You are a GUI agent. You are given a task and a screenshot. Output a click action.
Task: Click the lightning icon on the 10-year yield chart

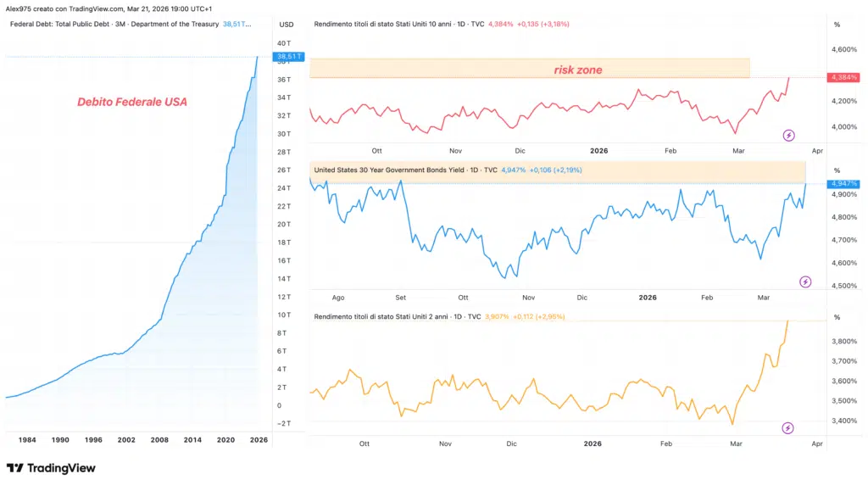point(788,135)
